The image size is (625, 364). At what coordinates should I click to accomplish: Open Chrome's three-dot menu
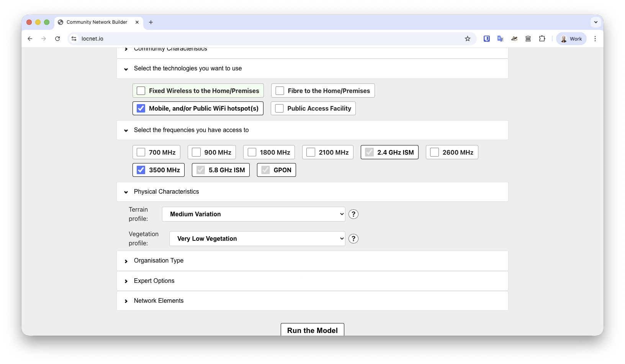coord(595,39)
